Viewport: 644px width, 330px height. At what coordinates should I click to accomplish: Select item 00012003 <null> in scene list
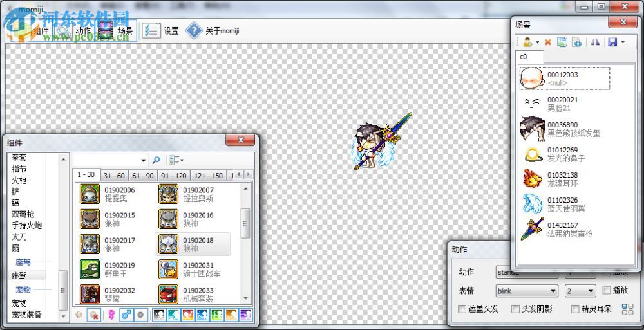pos(565,78)
